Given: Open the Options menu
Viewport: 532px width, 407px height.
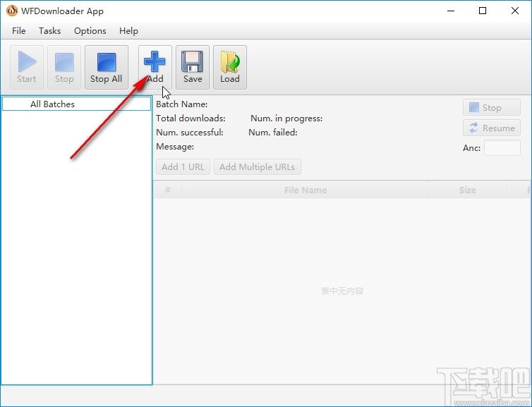Looking at the screenshot, I should pos(90,31).
